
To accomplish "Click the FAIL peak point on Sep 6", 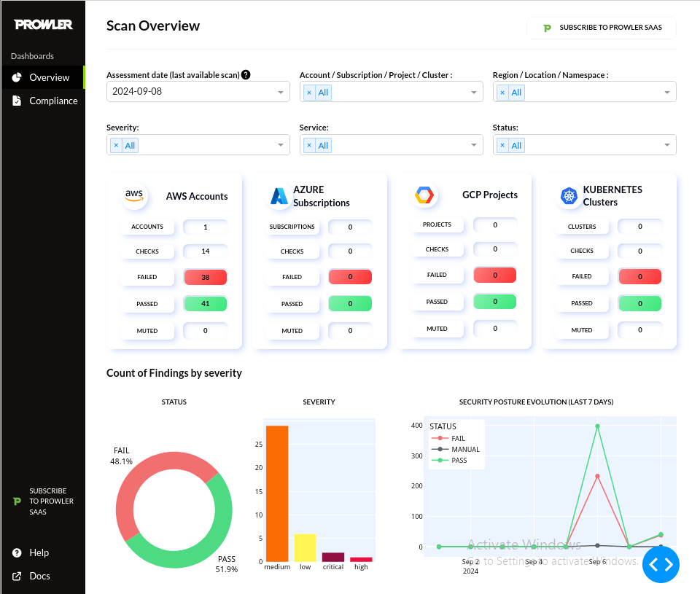I will [597, 476].
